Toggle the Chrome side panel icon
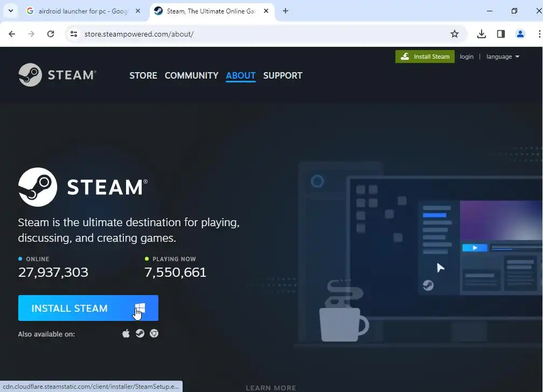This screenshot has height=392, width=543. pyautogui.click(x=501, y=34)
